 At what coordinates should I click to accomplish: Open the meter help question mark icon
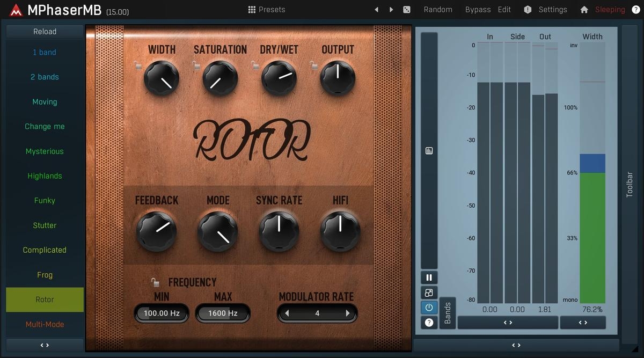coord(429,323)
